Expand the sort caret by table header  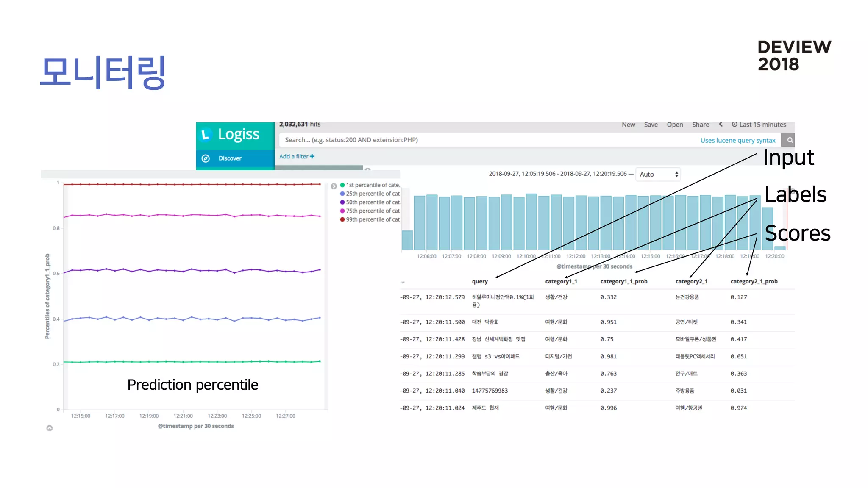[x=403, y=282]
